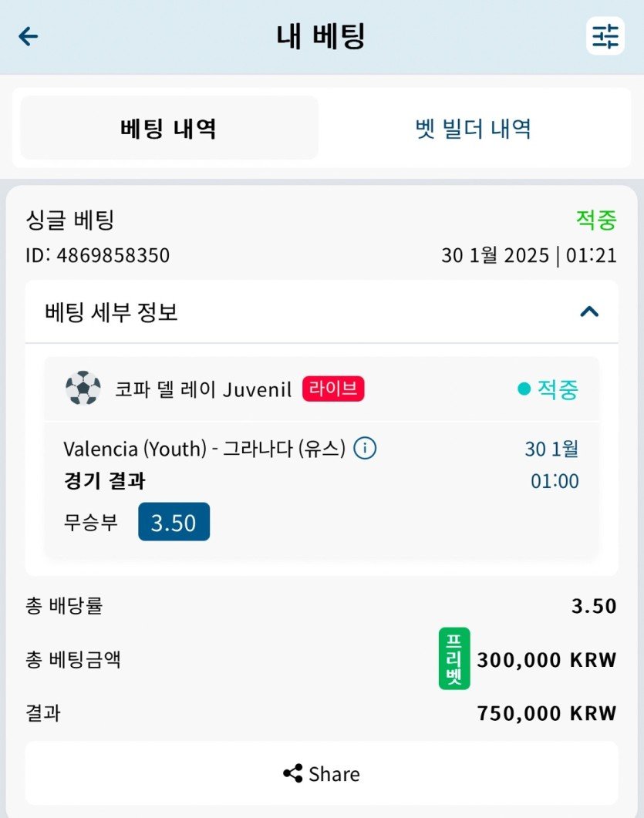Click the share icon
The width and height of the screenshot is (644, 818).
tap(292, 773)
